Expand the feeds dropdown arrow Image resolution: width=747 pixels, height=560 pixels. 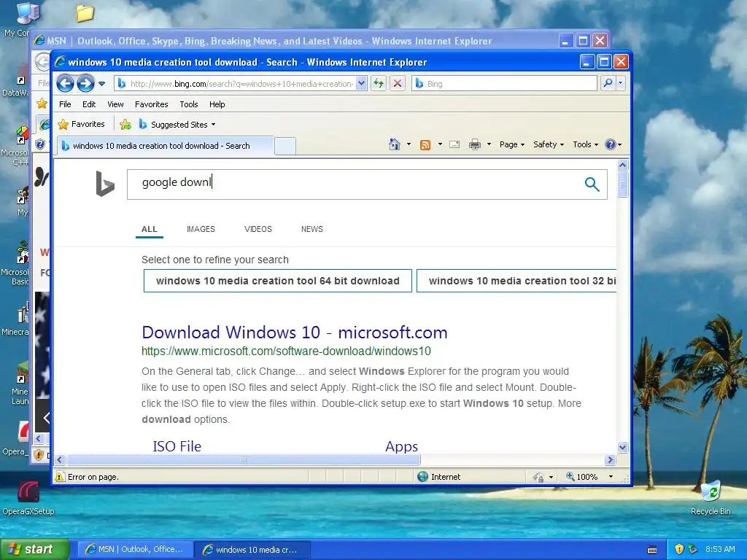(x=440, y=144)
